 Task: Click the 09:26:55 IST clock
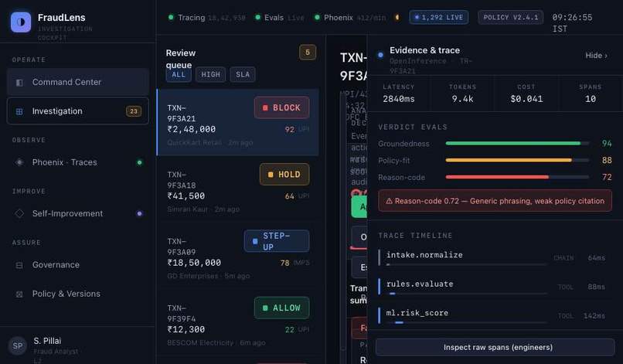[x=572, y=23]
